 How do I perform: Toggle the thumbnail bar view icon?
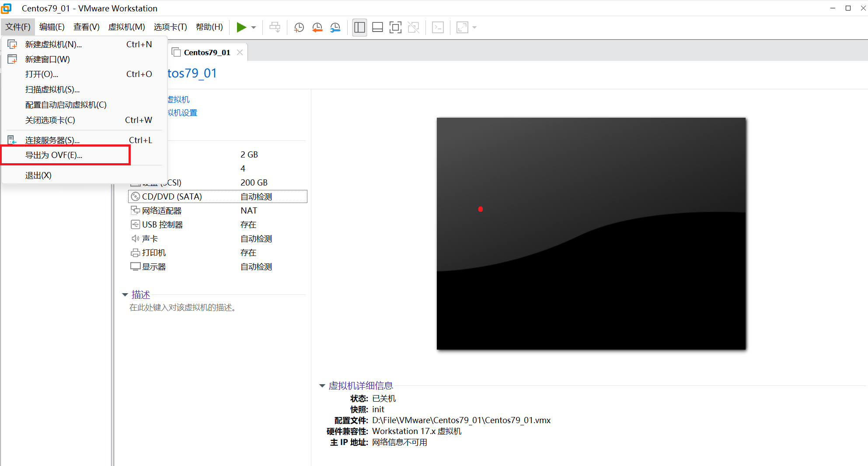click(x=377, y=27)
